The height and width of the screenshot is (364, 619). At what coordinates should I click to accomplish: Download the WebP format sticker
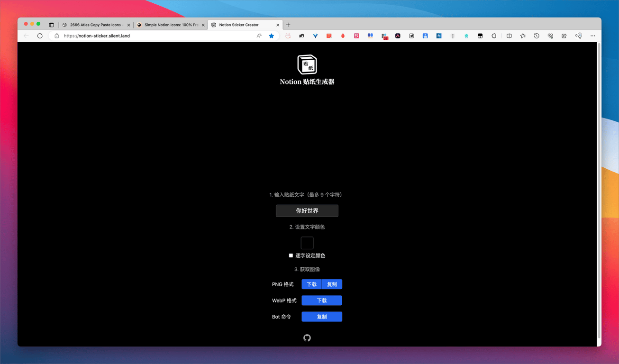321,300
